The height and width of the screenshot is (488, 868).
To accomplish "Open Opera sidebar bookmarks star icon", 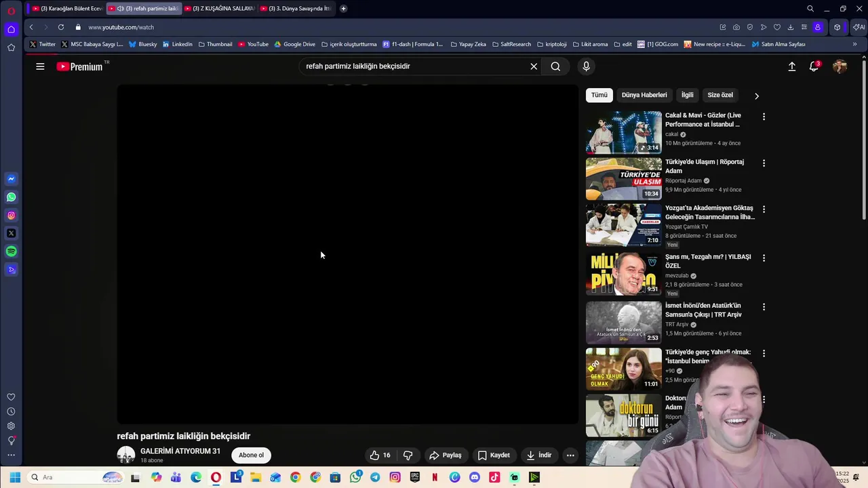I will click(11, 47).
